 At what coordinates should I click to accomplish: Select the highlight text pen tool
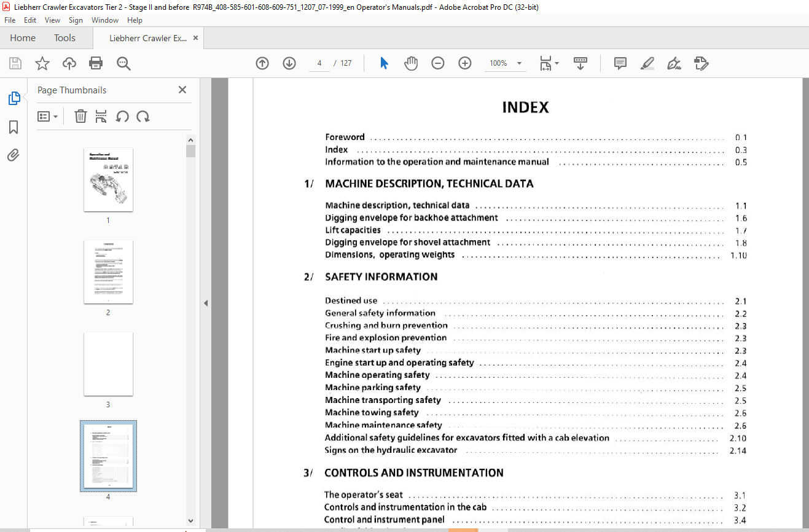(x=647, y=63)
